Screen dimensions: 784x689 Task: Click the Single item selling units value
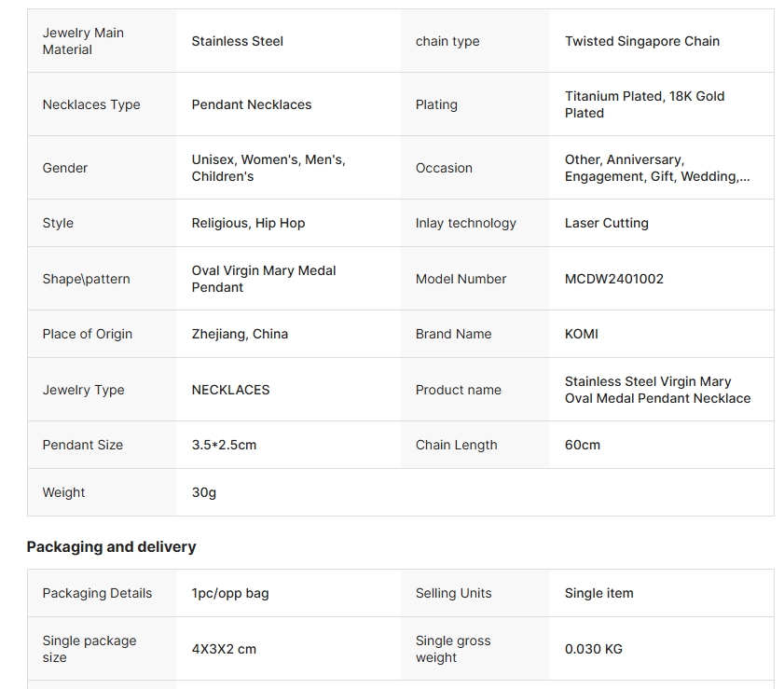point(599,594)
